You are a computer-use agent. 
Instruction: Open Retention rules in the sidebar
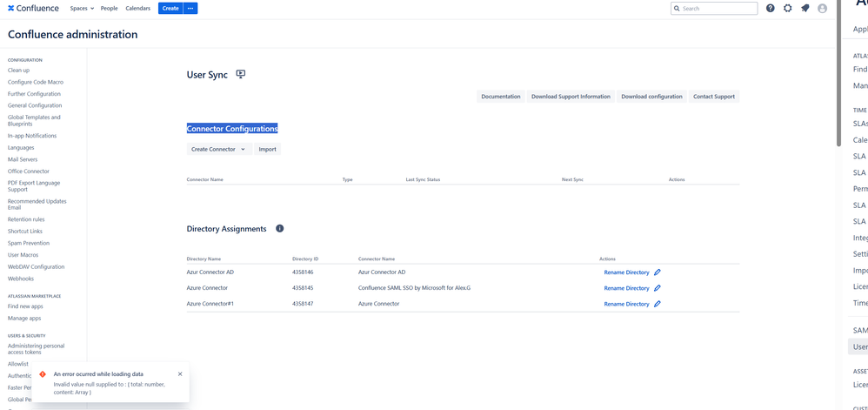[x=26, y=219]
